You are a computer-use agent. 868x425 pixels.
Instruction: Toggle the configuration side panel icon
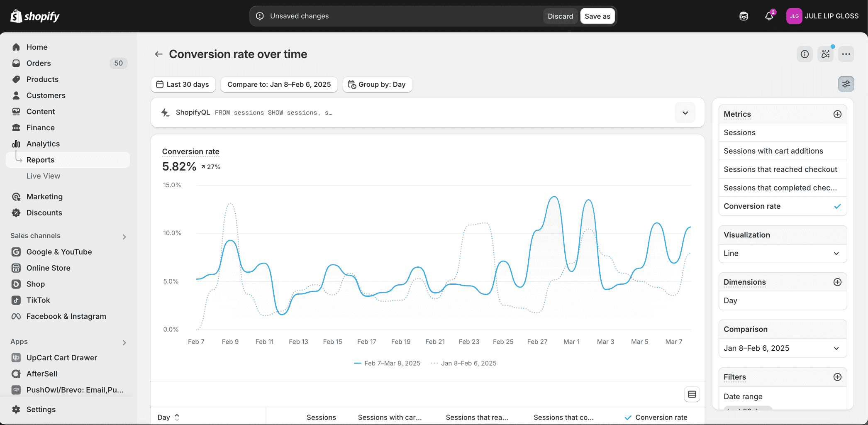[x=846, y=84]
